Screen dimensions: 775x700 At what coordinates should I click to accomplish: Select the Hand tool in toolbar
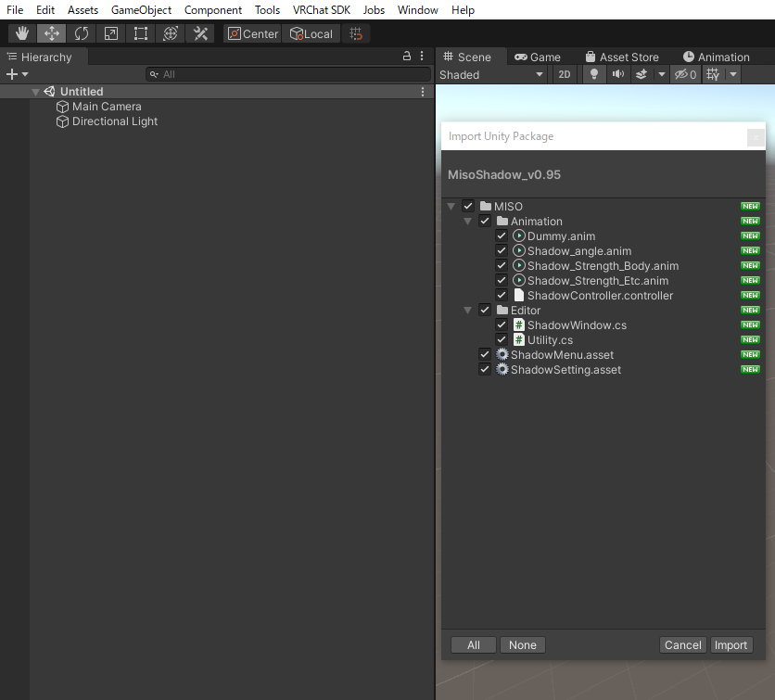click(21, 33)
